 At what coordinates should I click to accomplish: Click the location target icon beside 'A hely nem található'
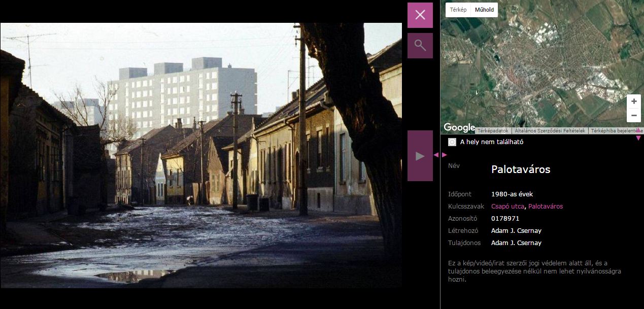point(452,142)
